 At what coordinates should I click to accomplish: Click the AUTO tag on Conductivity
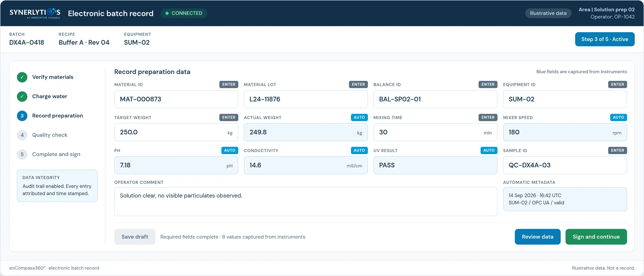(x=359, y=150)
